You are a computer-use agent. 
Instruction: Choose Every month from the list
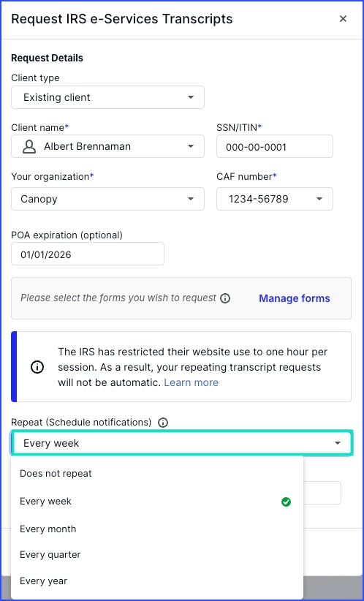(157, 529)
